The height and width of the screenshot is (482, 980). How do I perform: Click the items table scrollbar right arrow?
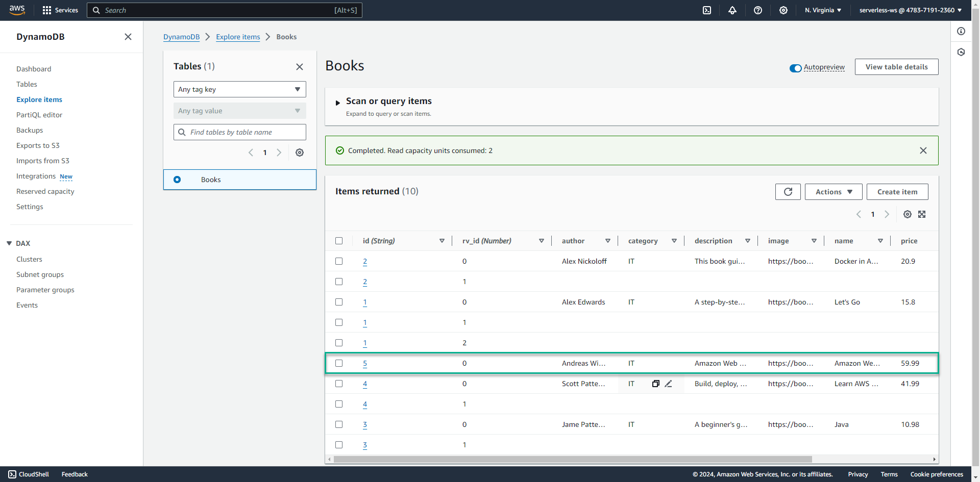tap(935, 459)
